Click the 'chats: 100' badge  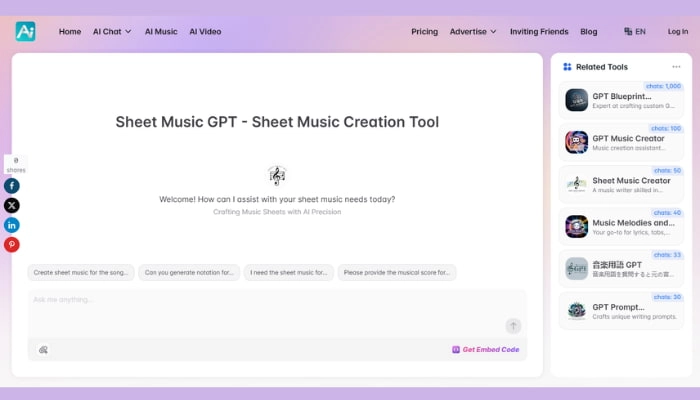pos(666,129)
